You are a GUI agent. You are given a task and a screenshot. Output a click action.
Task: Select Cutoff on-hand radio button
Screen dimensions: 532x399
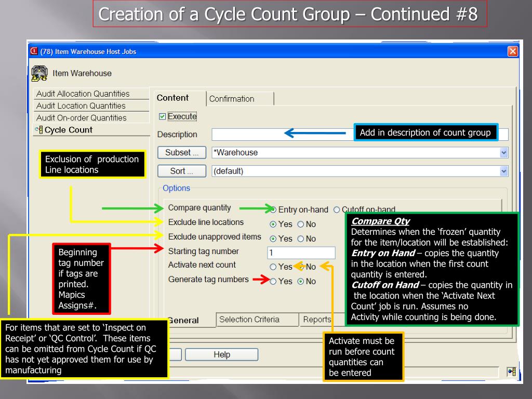point(337,210)
